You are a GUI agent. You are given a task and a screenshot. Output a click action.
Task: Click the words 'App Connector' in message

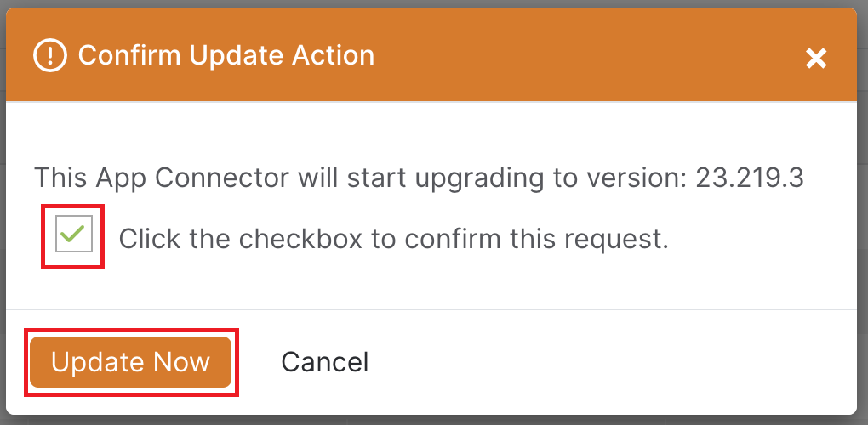pyautogui.click(x=192, y=178)
